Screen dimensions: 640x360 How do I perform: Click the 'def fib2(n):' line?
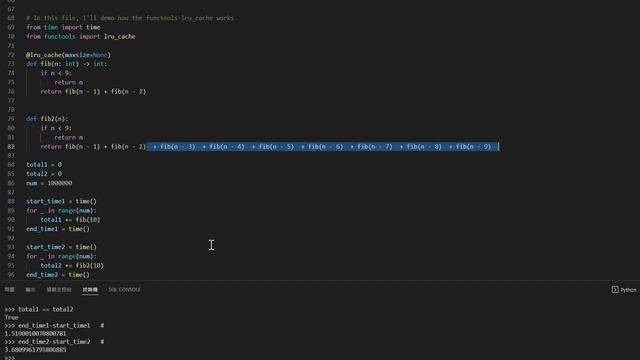pyautogui.click(x=47, y=119)
